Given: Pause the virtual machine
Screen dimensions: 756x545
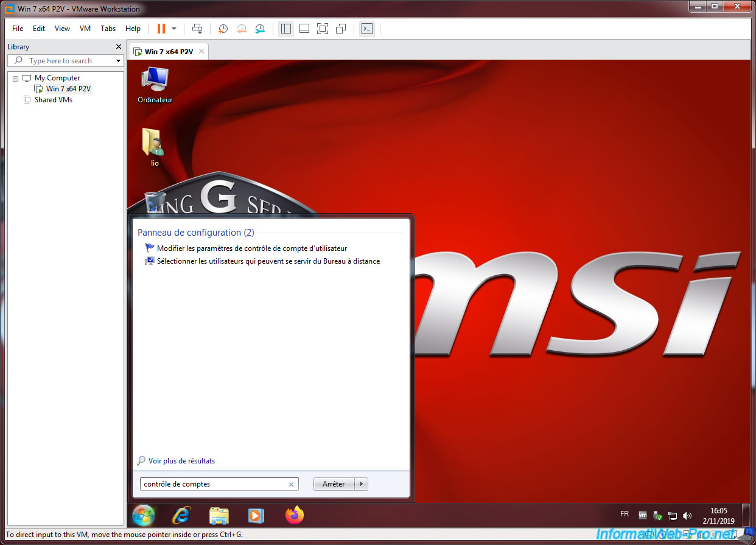Looking at the screenshot, I should click(x=161, y=29).
